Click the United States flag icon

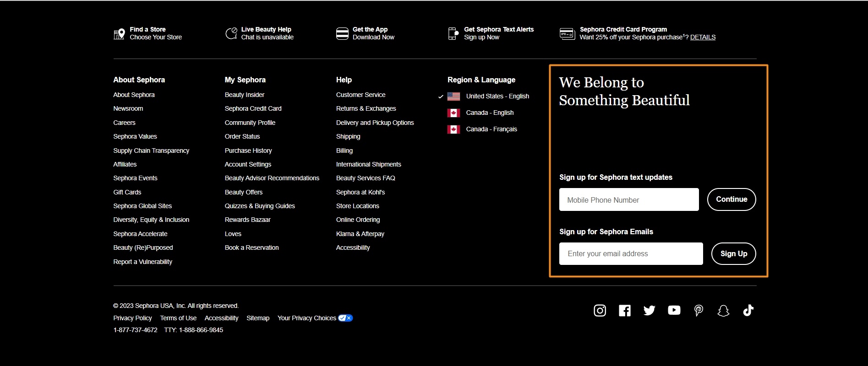tap(453, 97)
